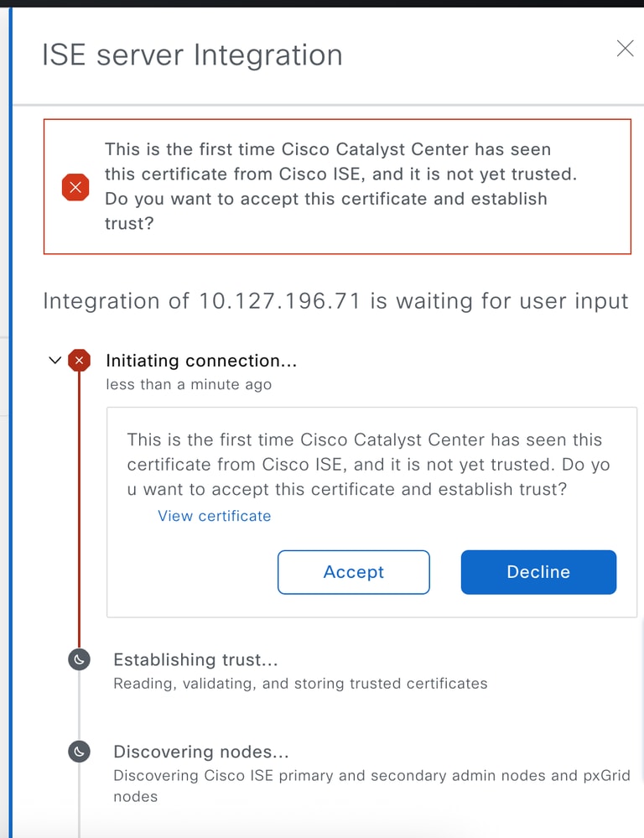The width and height of the screenshot is (644, 838).
Task: Click the certificate trust prompt message in the card
Action: 368,464
